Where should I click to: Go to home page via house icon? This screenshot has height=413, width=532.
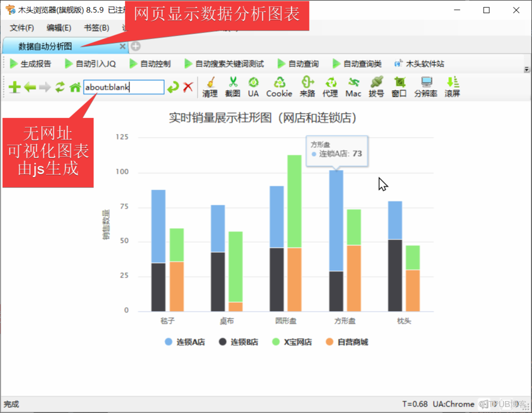click(75, 87)
